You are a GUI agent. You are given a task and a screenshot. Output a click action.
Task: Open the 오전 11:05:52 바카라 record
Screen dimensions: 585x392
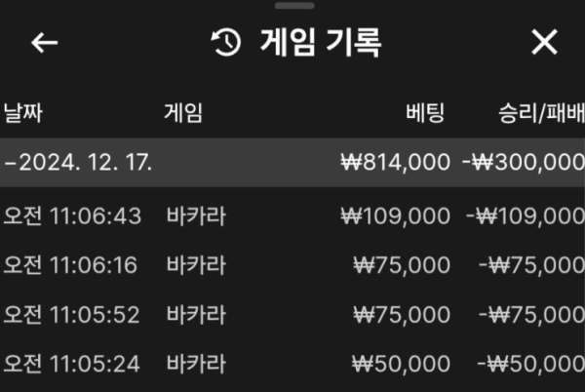tap(292, 314)
